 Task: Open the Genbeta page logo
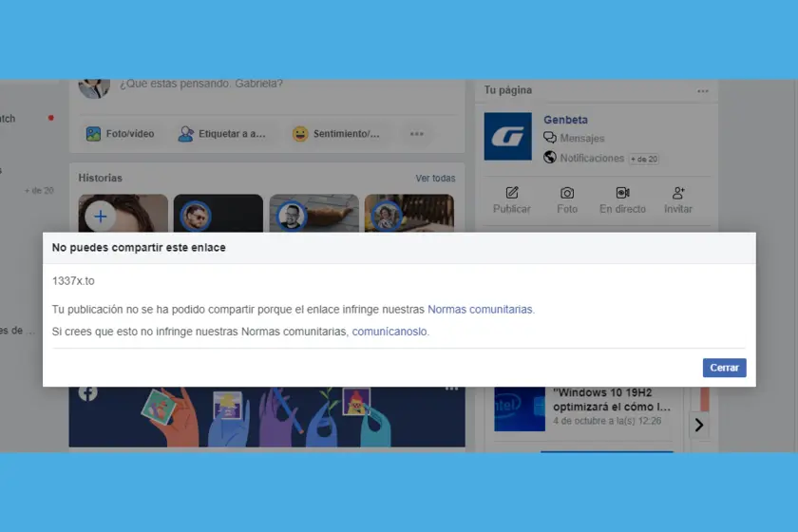click(x=508, y=137)
